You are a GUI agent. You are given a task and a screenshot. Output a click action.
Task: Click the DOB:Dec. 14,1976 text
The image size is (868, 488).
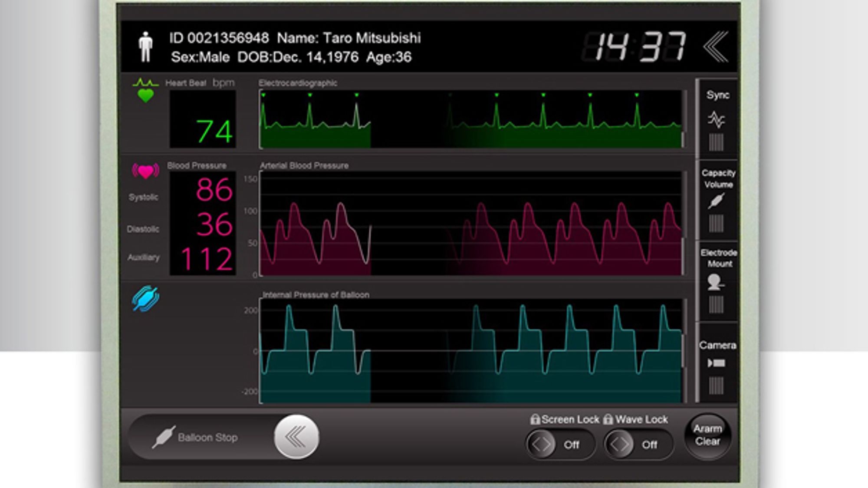tap(298, 57)
